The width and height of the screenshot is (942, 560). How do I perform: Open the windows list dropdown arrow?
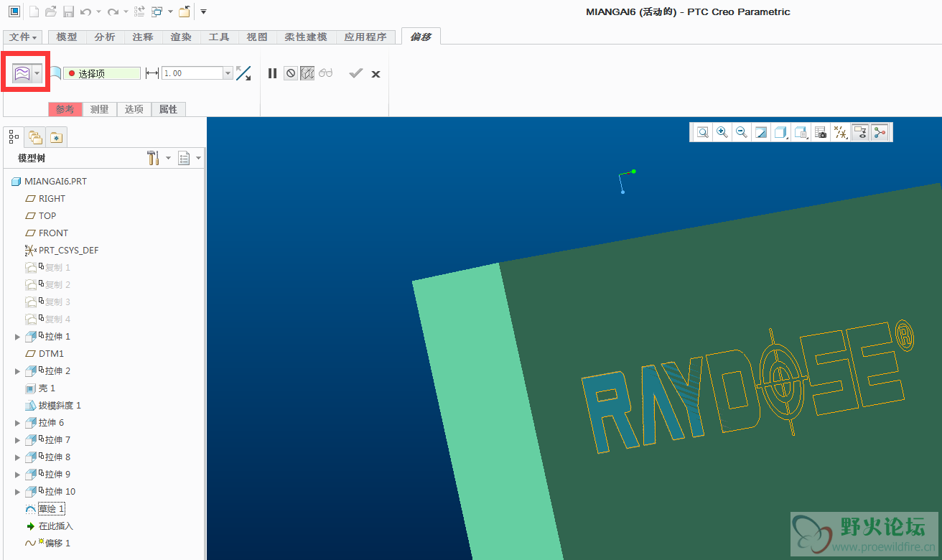click(x=170, y=11)
